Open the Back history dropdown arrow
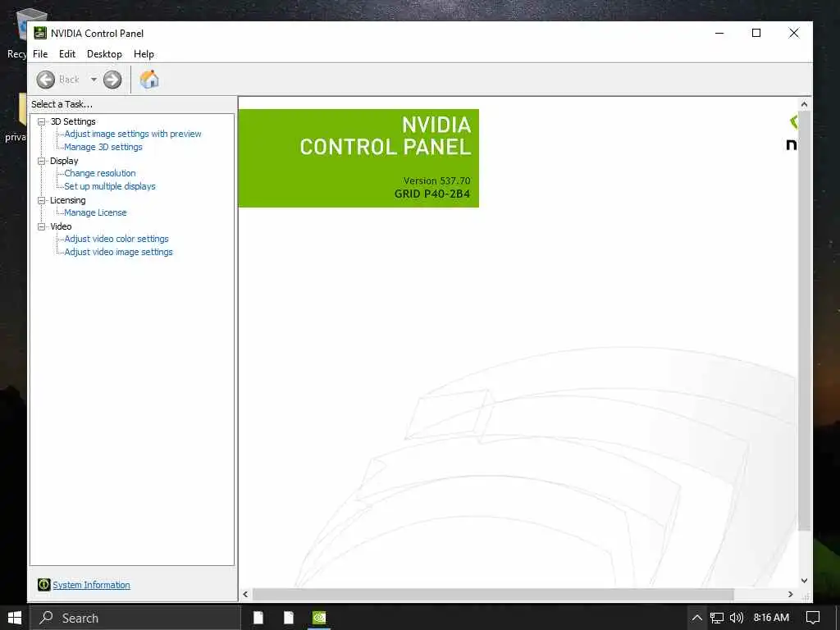Image resolution: width=840 pixels, height=630 pixels. point(94,80)
